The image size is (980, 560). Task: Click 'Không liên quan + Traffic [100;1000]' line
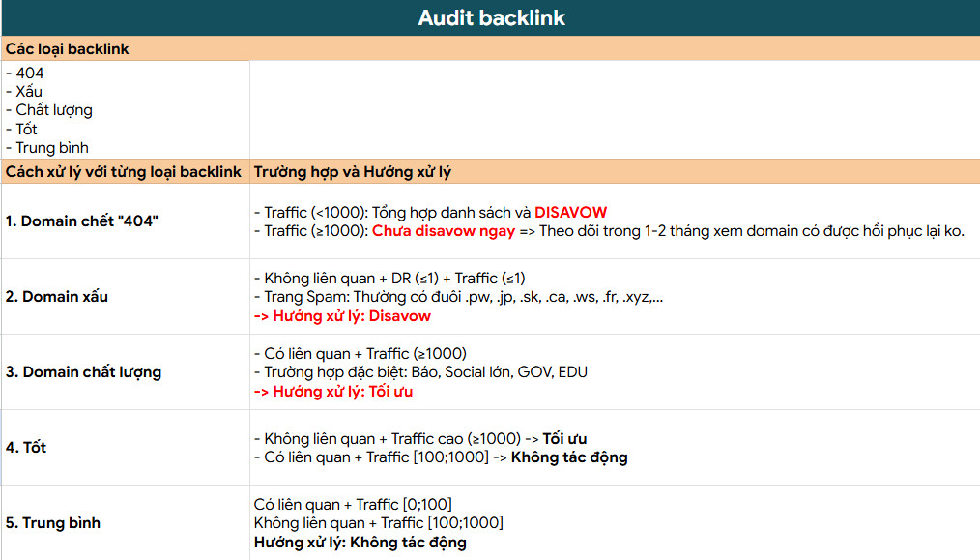(379, 523)
